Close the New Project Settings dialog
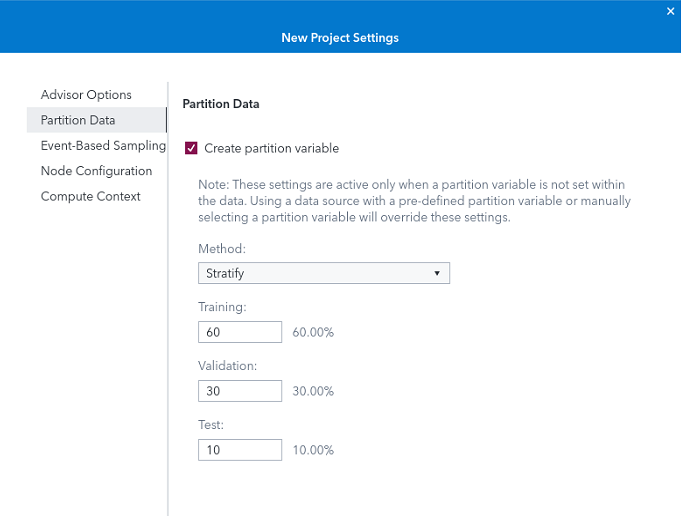Viewport: 681px width, 516px height. pos(670,11)
